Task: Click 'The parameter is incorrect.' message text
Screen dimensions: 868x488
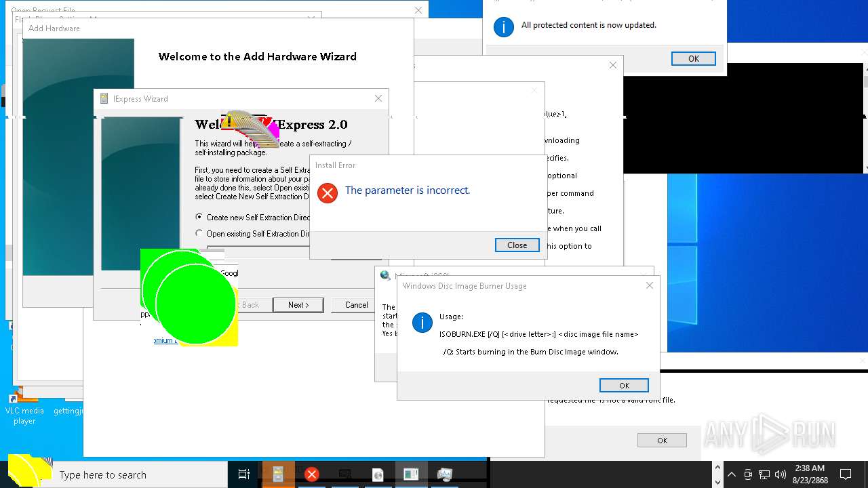Action: 408,190
